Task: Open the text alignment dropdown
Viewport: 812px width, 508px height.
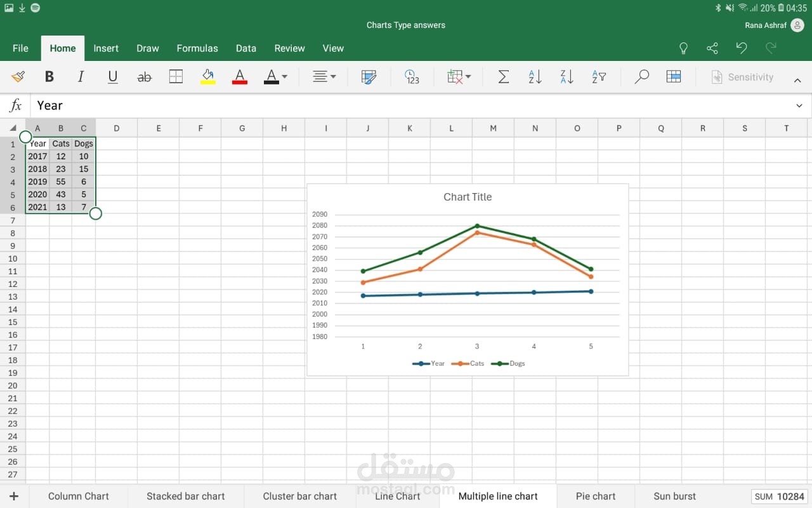Action: coord(324,77)
